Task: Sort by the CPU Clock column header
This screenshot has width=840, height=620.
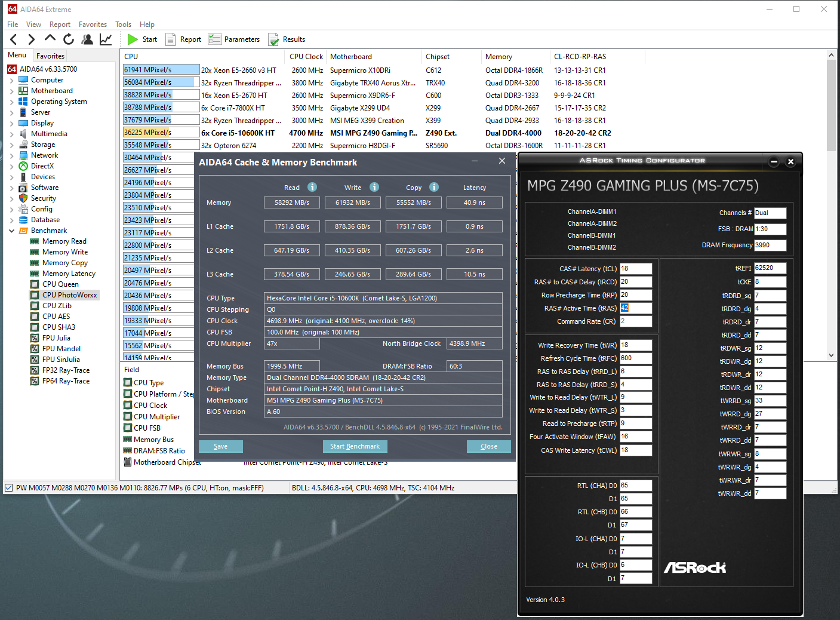Action: coord(306,57)
